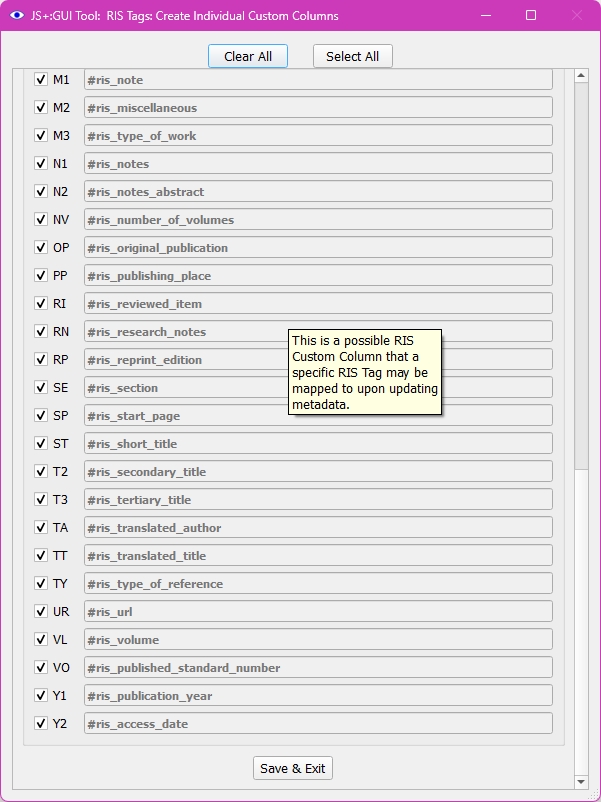
Task: Uncheck the RI checkbox
Action: (41, 303)
